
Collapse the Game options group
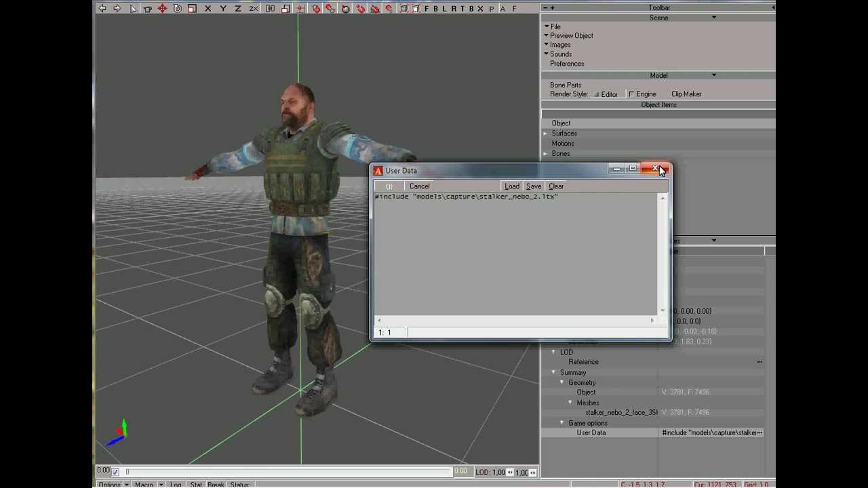click(x=561, y=423)
